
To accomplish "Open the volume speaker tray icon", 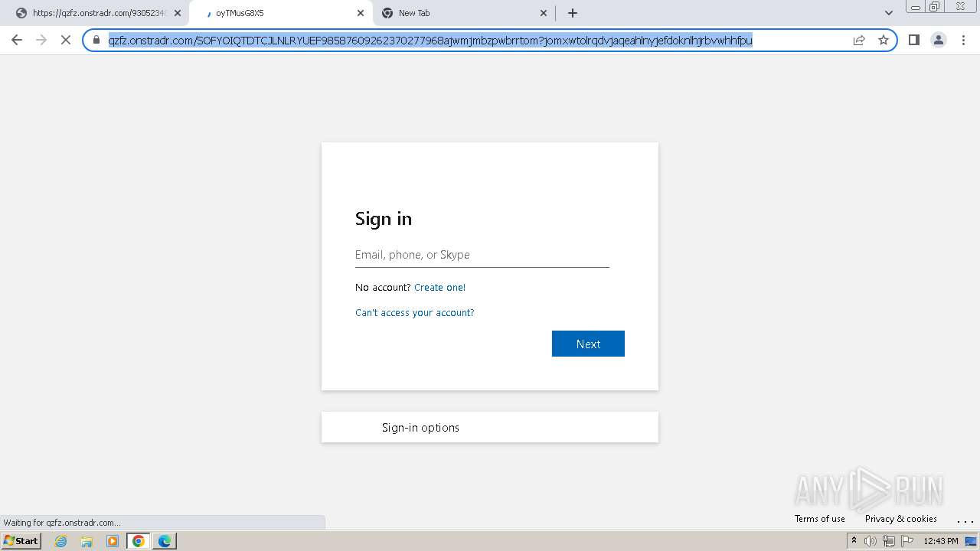I will [871, 541].
